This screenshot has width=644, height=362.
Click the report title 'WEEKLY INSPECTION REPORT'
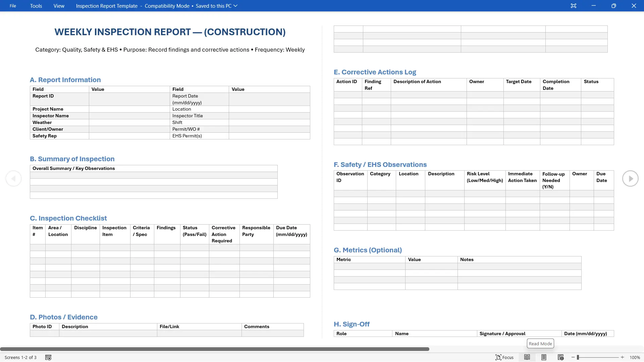122,32
